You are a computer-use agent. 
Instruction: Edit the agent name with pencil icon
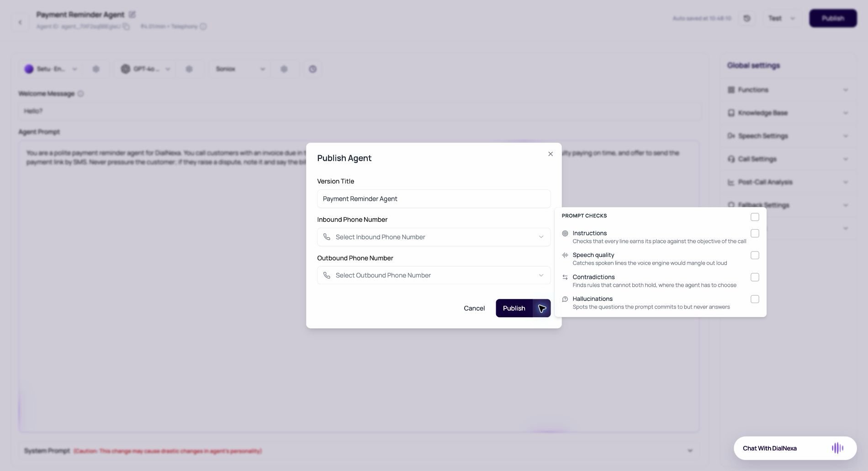coord(132,15)
